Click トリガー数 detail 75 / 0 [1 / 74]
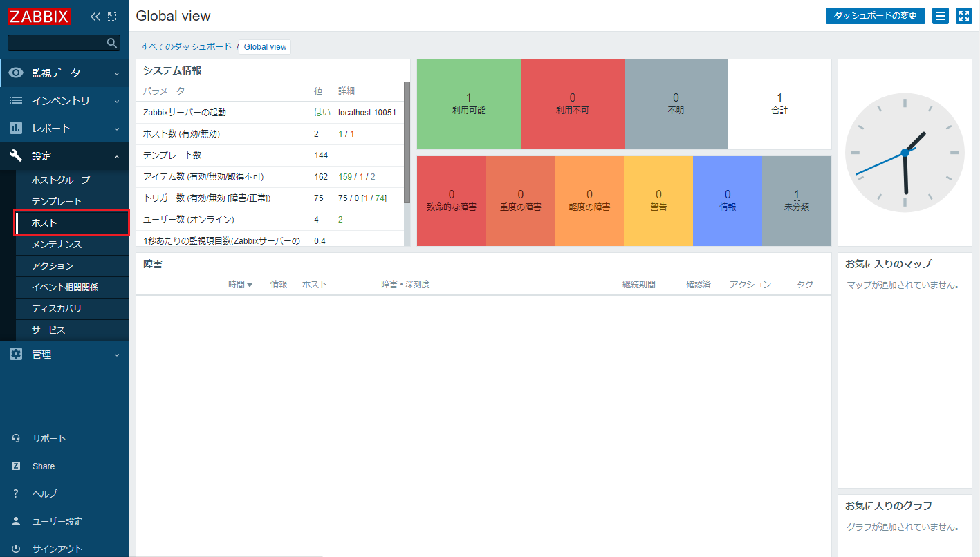 362,198
